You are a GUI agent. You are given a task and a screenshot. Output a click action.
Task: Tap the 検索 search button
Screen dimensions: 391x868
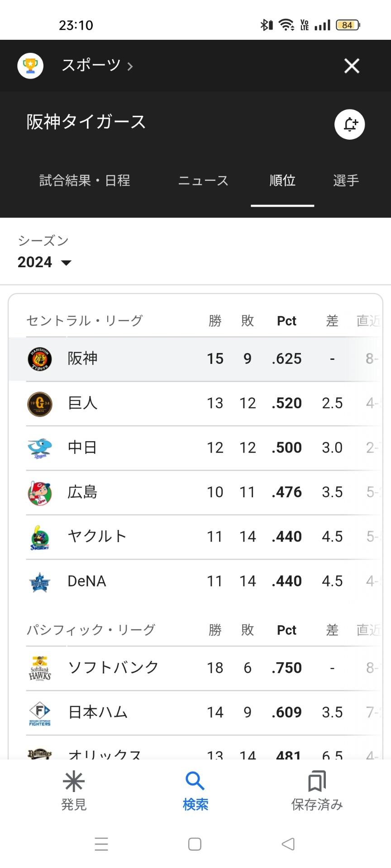point(195,791)
